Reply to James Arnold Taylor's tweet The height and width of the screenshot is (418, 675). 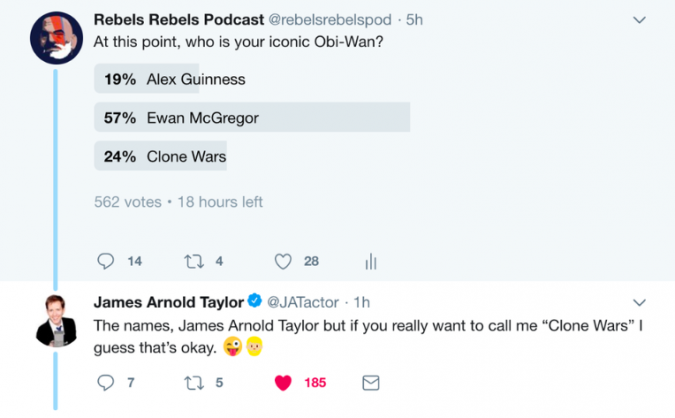pyautogui.click(x=106, y=382)
